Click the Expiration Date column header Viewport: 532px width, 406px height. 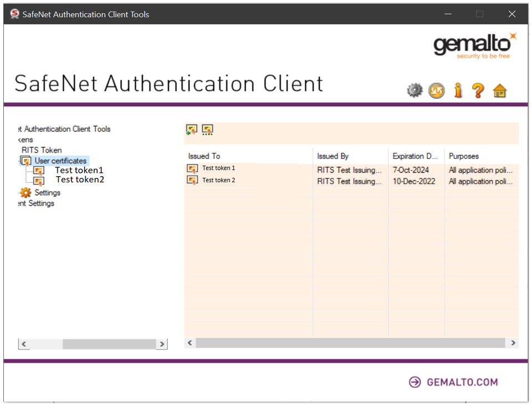coord(416,156)
